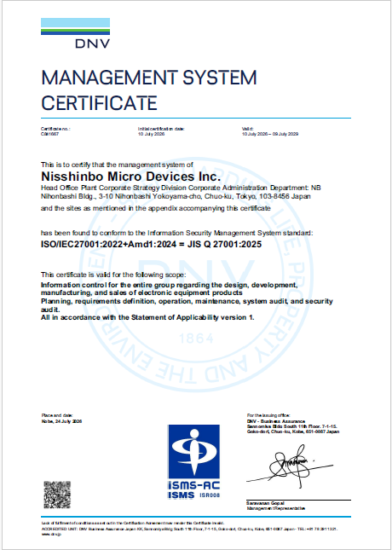
Task: Click the 'Planning, requirements definition, operation' line
Action: coord(187,301)
